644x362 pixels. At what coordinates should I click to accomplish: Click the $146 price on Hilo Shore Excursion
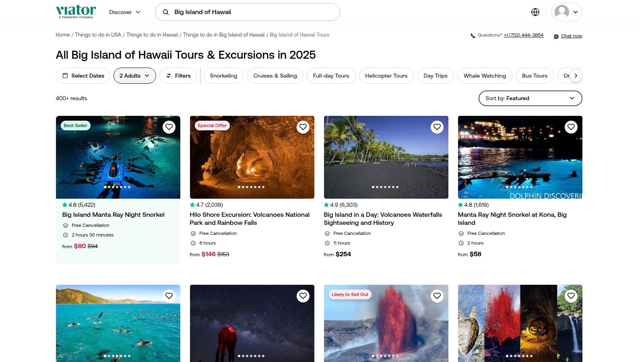[208, 254]
